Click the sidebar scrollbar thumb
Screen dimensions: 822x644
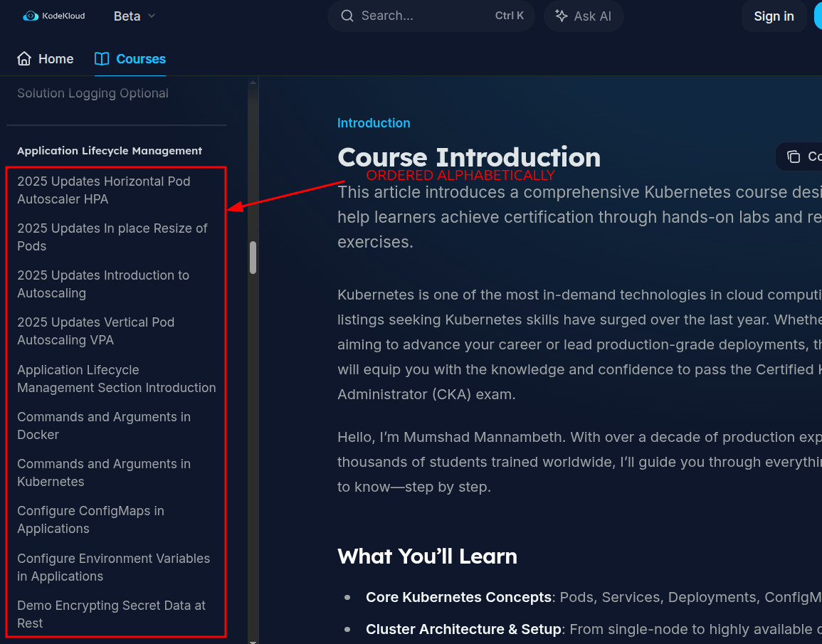[x=253, y=258]
